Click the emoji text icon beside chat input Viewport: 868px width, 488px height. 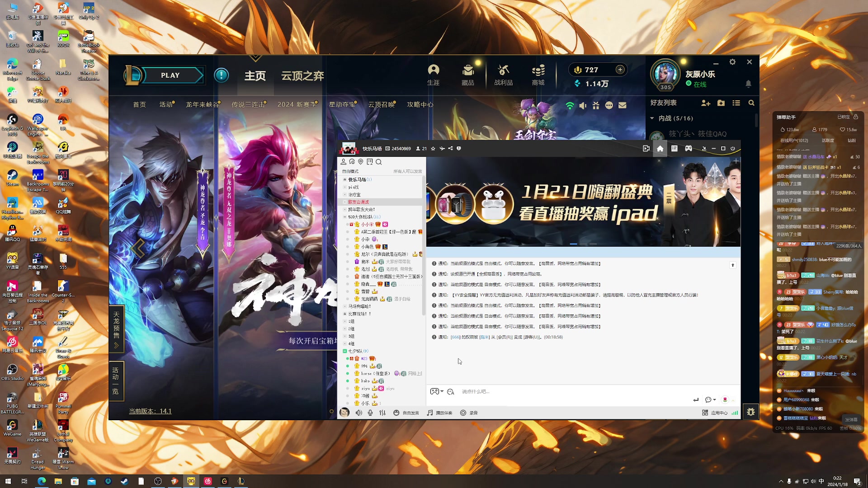tap(450, 392)
